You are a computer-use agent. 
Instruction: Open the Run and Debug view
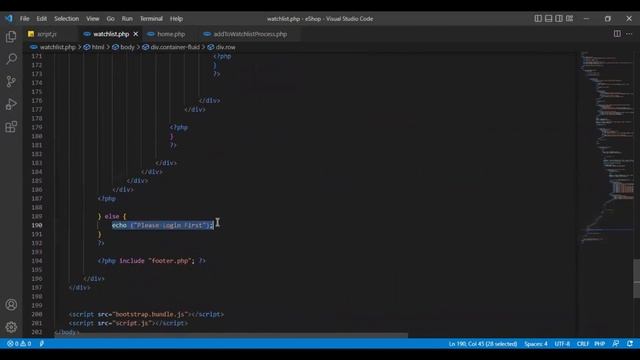[x=11, y=104]
